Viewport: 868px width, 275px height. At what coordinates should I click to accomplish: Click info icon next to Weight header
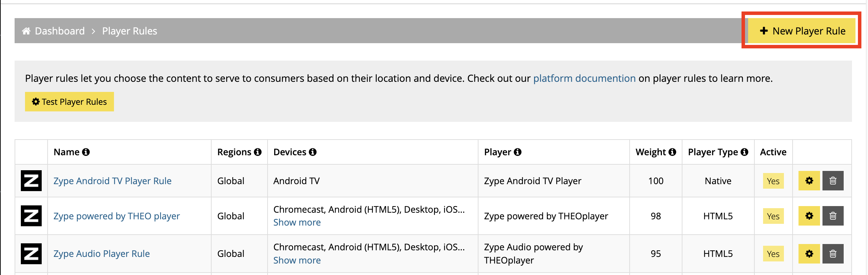[x=672, y=152]
